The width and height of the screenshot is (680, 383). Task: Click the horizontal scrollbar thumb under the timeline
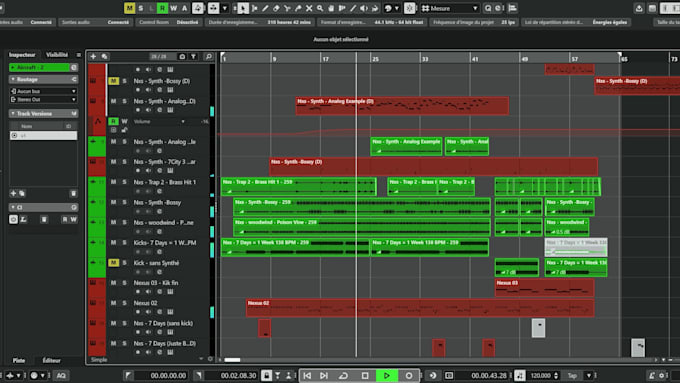click(x=232, y=360)
